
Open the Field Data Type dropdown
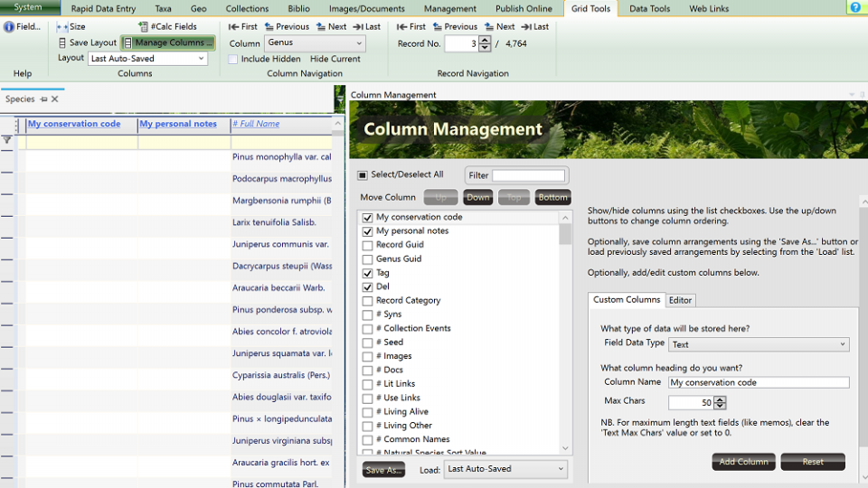pyautogui.click(x=843, y=344)
